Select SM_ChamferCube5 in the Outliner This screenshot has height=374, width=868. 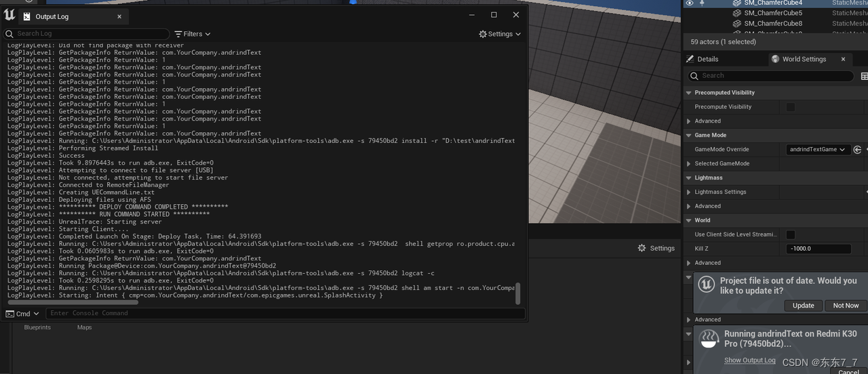pyautogui.click(x=773, y=13)
